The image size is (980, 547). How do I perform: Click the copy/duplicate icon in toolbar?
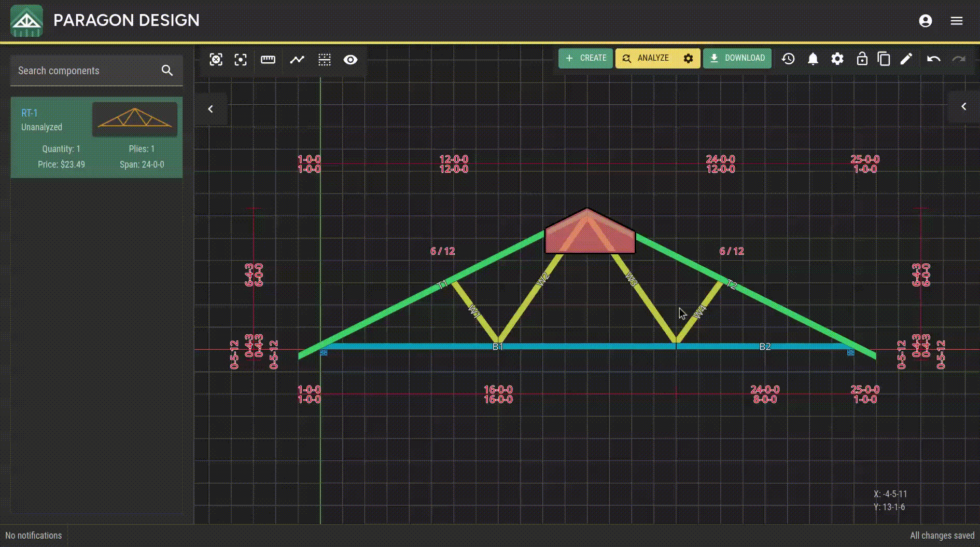(x=884, y=59)
